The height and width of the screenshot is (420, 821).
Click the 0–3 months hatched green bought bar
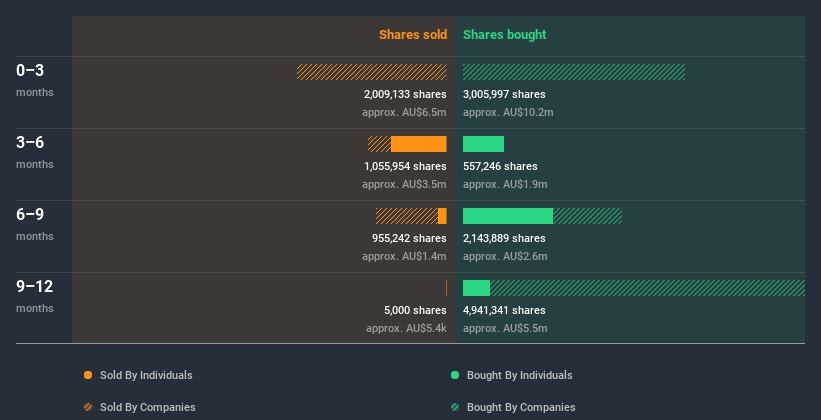[574, 72]
